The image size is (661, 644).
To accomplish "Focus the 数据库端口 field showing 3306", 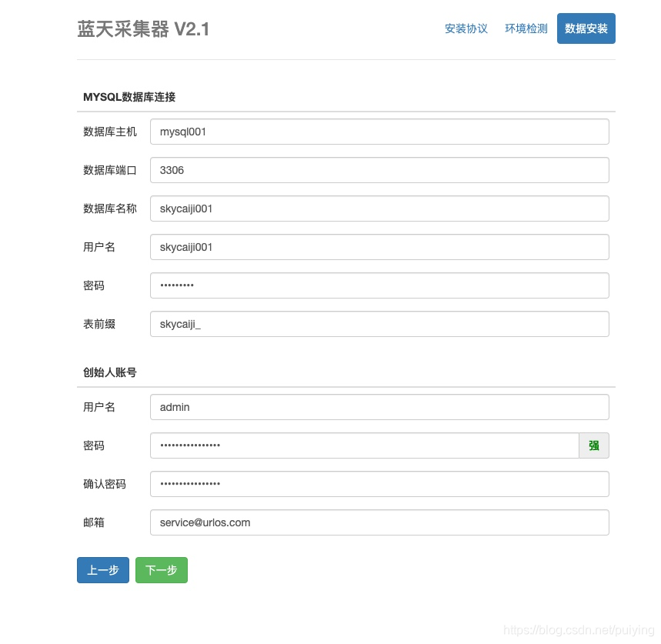I will click(x=379, y=170).
